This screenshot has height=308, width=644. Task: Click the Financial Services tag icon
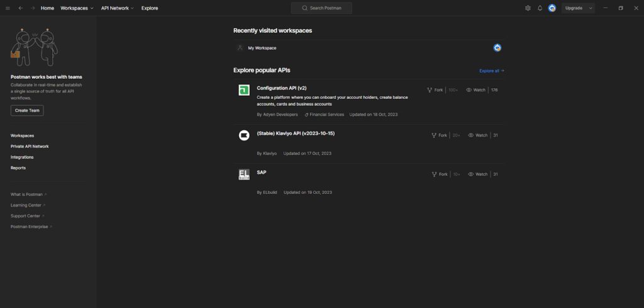click(x=306, y=115)
